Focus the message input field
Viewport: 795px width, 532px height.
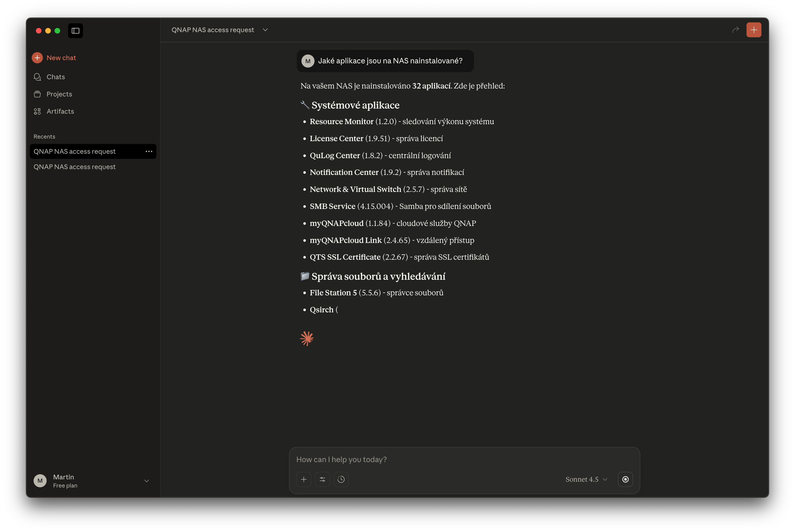[464, 459]
